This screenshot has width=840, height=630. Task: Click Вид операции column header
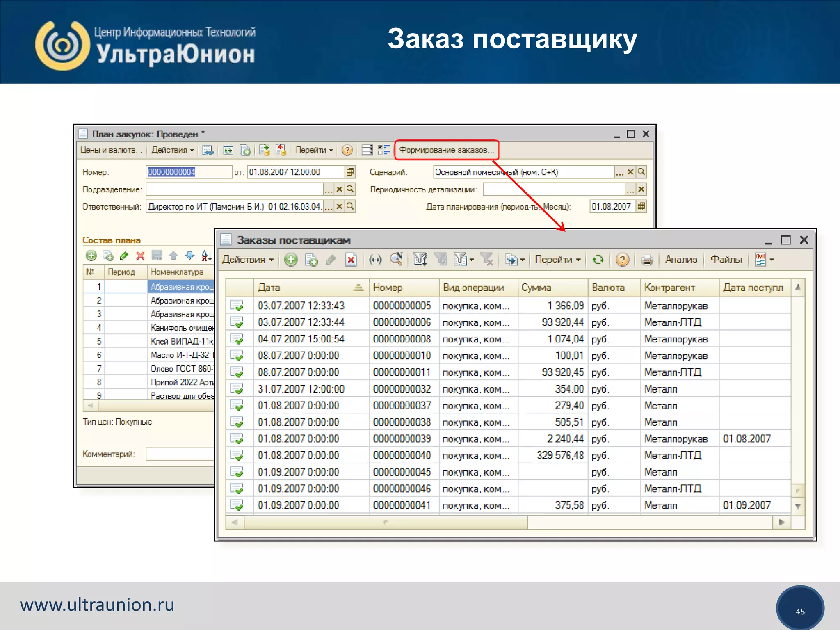(x=478, y=288)
